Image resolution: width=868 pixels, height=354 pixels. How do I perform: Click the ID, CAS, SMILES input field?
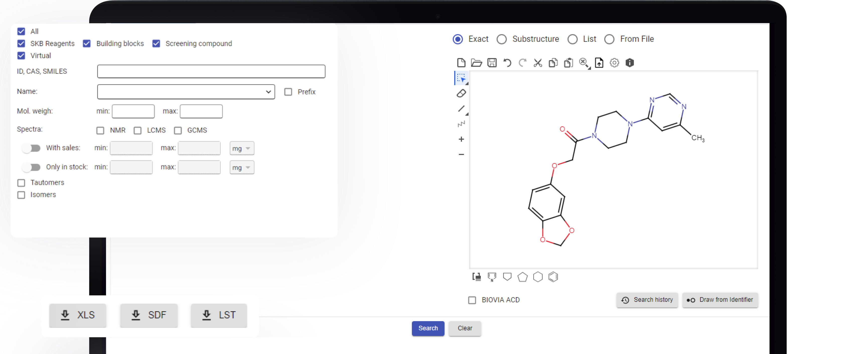tap(211, 71)
